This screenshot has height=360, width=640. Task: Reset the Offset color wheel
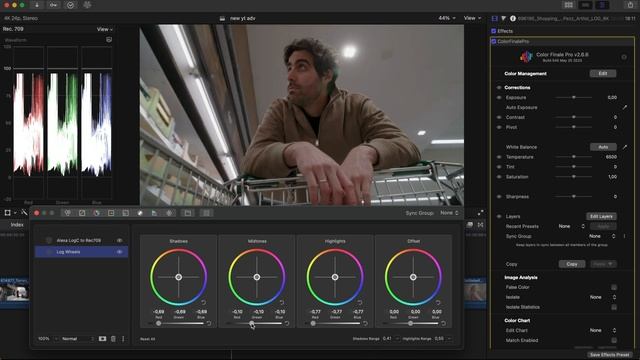click(x=438, y=302)
